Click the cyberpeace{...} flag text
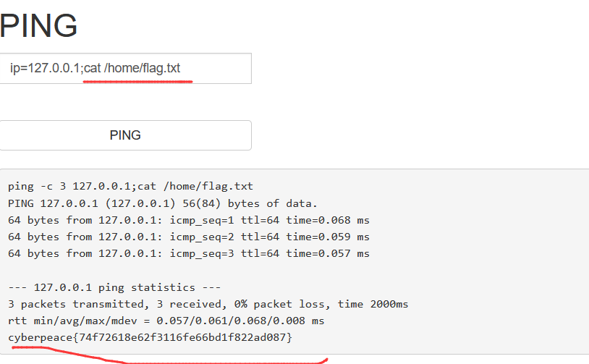The width and height of the screenshot is (589, 364). (150, 337)
